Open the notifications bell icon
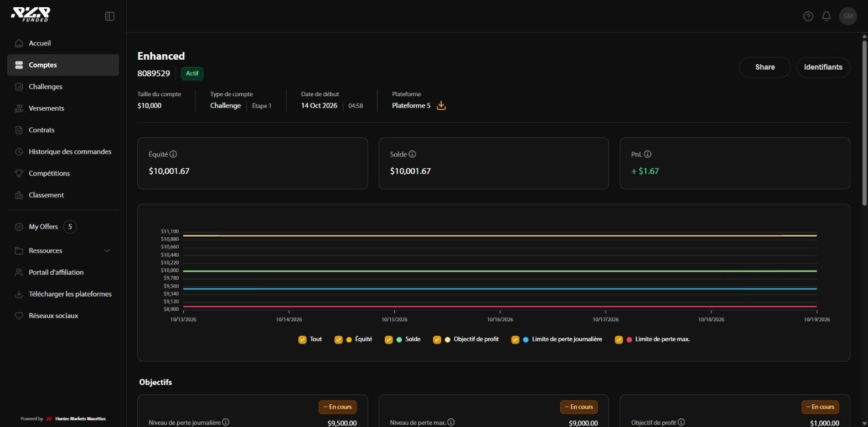The image size is (868, 427). point(826,17)
